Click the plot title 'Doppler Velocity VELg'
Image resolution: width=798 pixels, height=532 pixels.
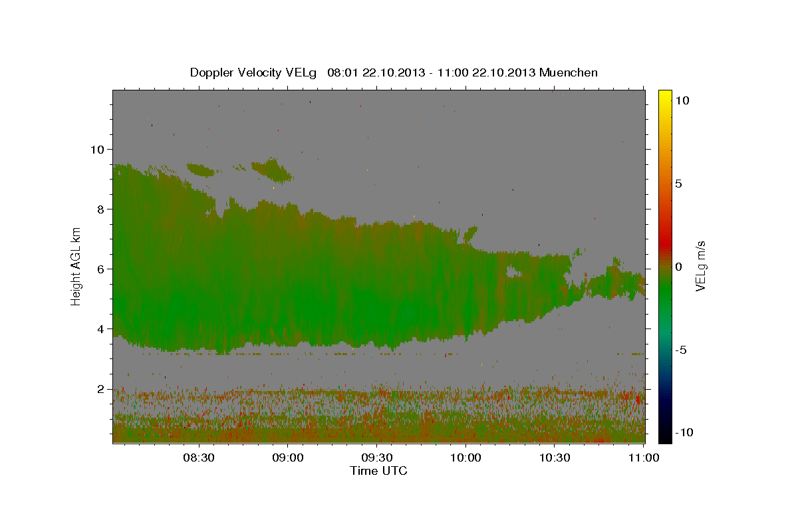pos(255,72)
